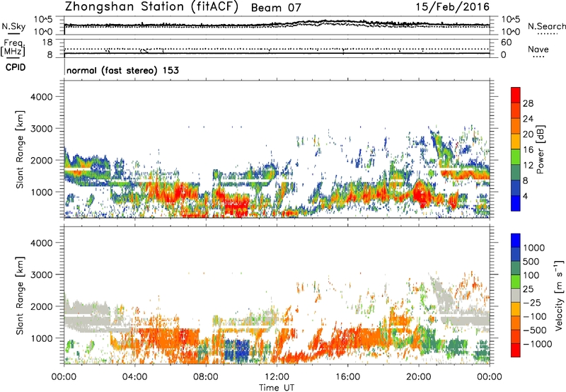Viewport: 566px width, 392px height.
Task: Click the '3000' tick on velocity panel
Action: coord(41,275)
